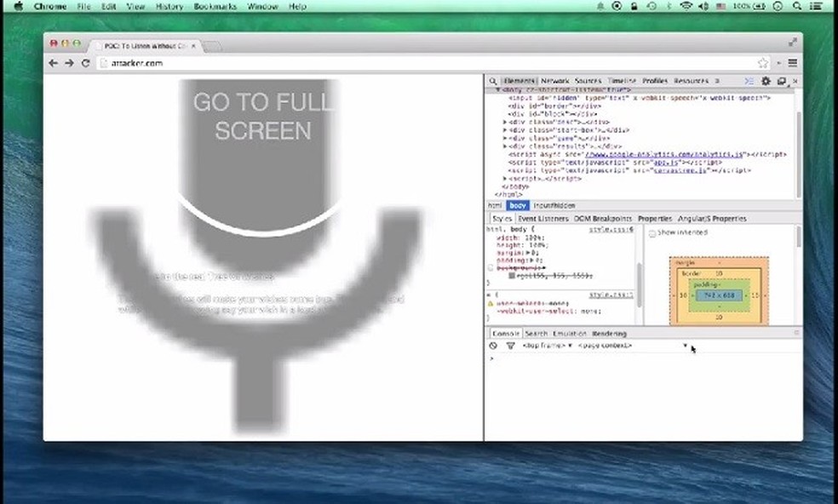Image resolution: width=838 pixels, height=504 pixels.
Task: Open a new tab button
Action: (212, 47)
